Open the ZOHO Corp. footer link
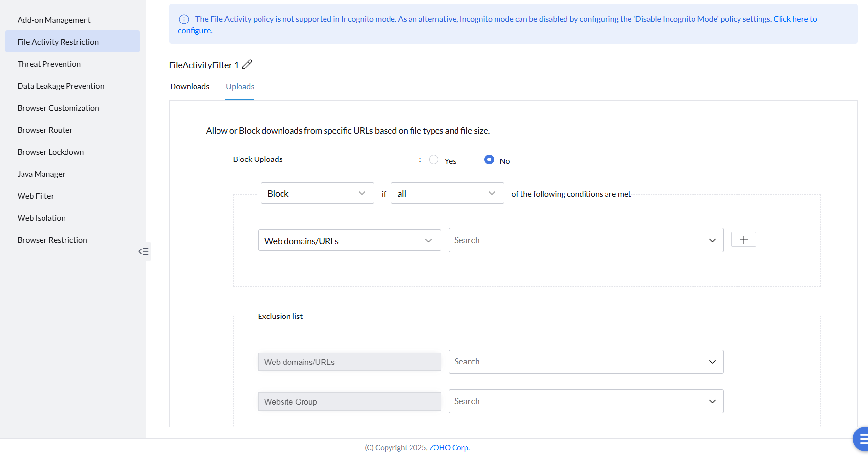 449,448
